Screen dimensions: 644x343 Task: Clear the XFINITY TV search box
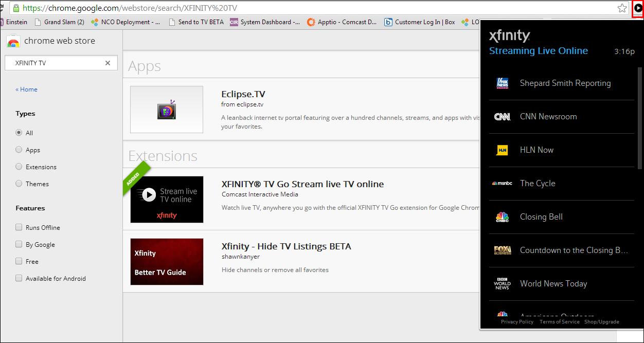108,63
